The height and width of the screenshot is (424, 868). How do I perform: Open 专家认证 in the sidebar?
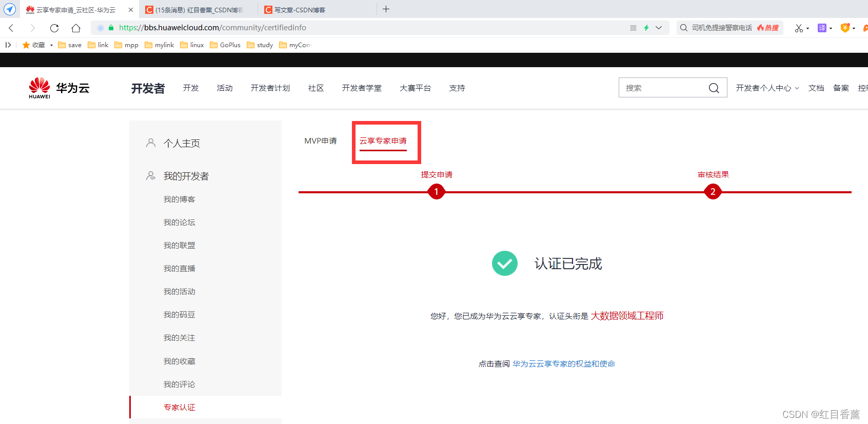click(x=180, y=408)
